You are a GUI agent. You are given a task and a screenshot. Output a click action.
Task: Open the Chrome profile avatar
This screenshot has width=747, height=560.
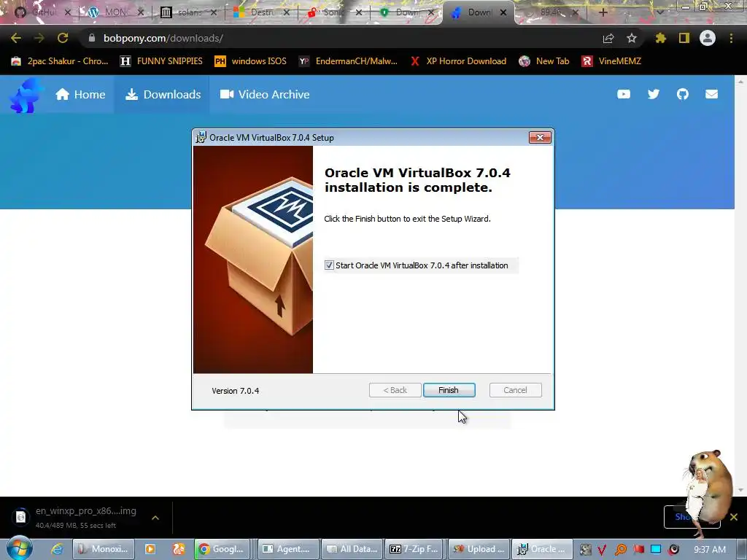[708, 38]
